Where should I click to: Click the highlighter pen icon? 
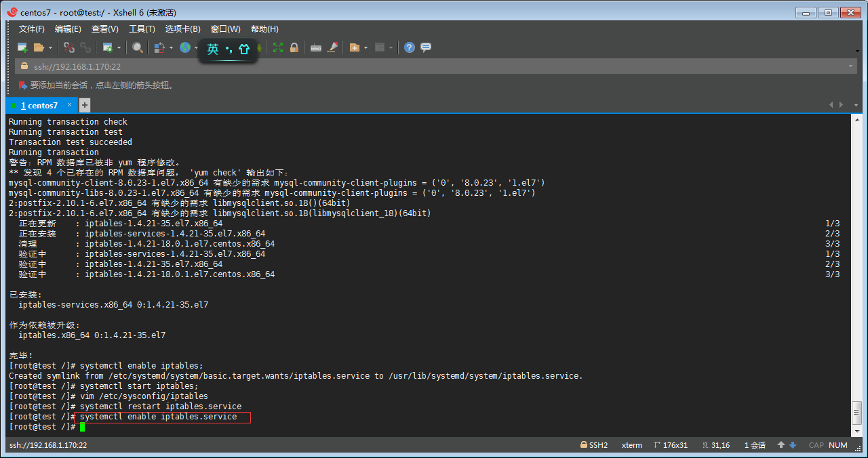pos(332,47)
